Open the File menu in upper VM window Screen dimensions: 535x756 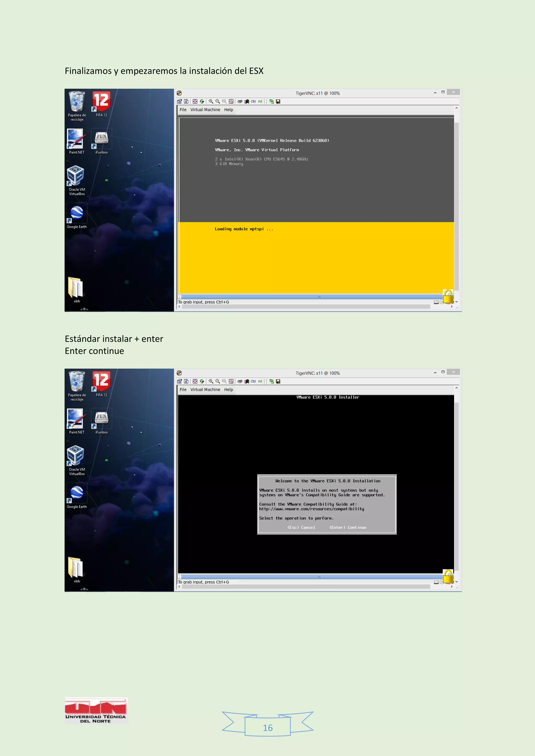[x=183, y=110]
